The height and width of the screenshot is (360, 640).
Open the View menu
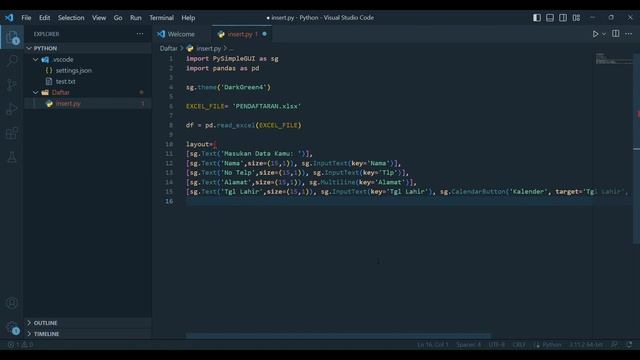(99, 18)
